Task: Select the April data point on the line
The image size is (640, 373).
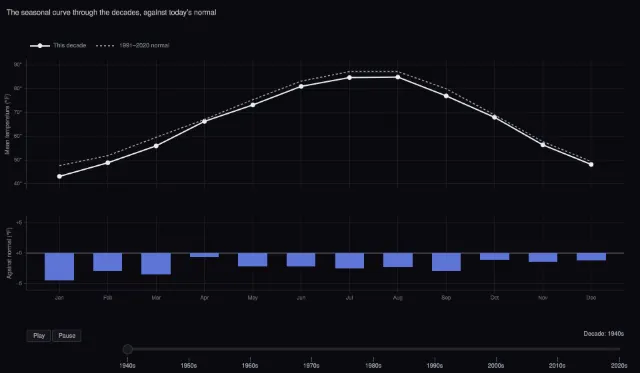Action: 204,121
